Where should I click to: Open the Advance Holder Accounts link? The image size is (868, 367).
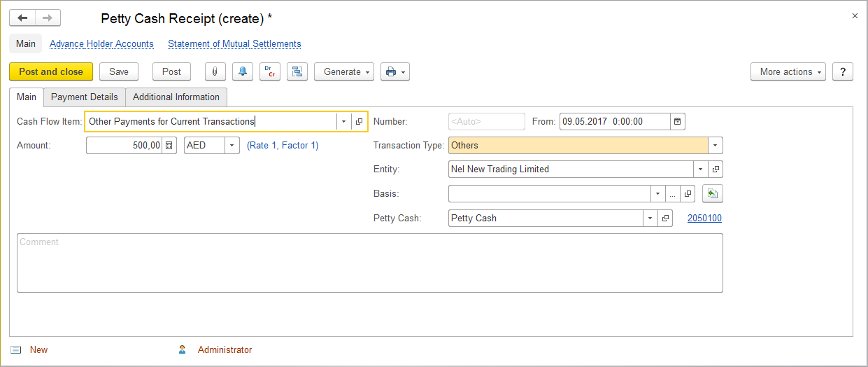[101, 44]
